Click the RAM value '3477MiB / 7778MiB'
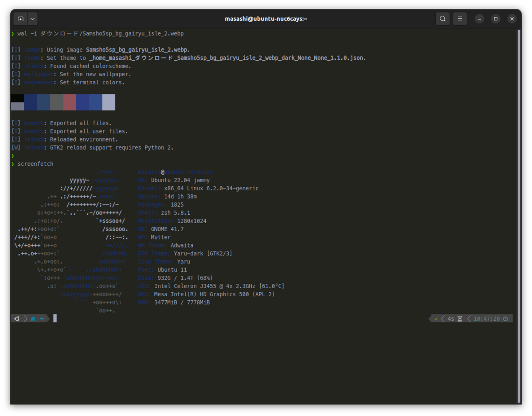The image size is (532, 416). 182,302
